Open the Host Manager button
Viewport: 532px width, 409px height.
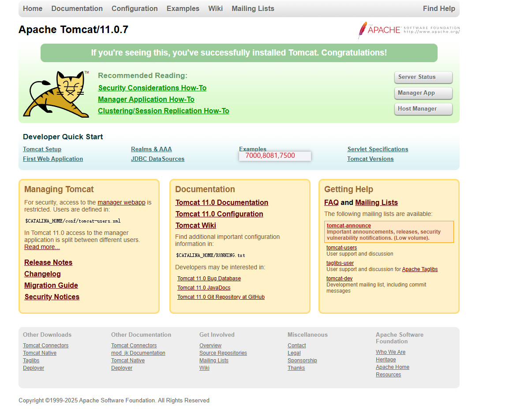coord(423,109)
